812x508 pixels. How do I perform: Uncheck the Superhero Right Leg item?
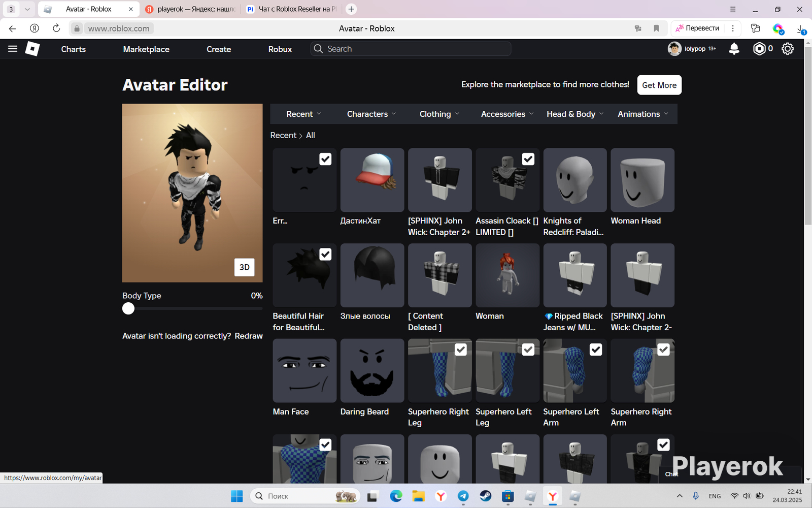[461, 350]
